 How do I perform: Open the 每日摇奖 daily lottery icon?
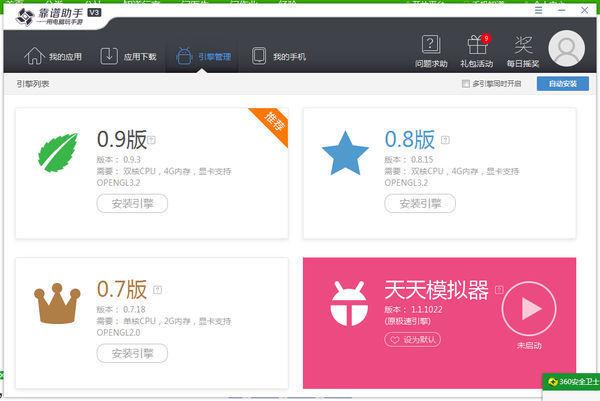(523, 51)
